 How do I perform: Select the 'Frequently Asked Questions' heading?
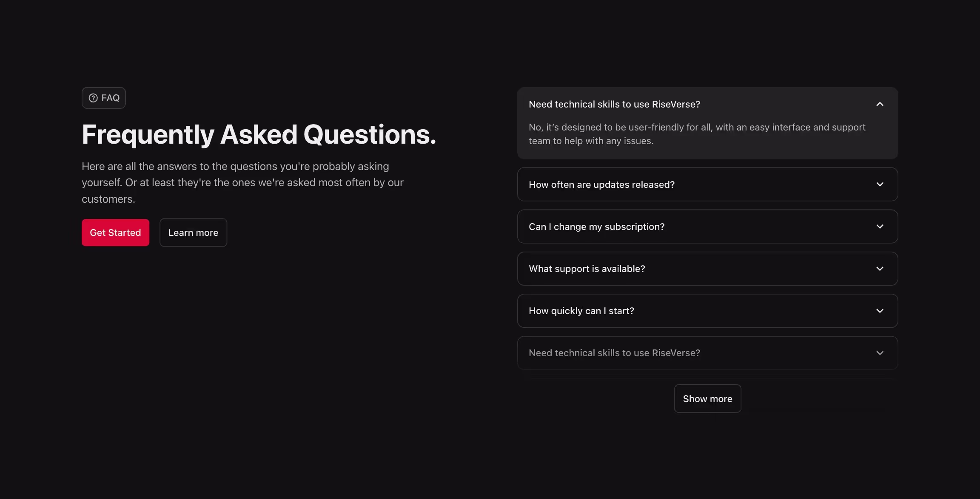[259, 134]
